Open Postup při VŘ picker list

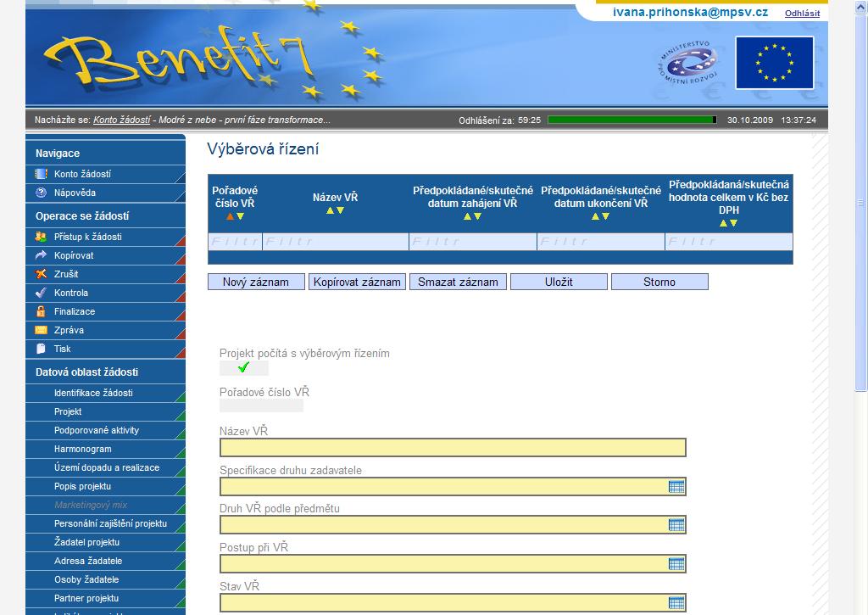pyautogui.click(x=676, y=564)
